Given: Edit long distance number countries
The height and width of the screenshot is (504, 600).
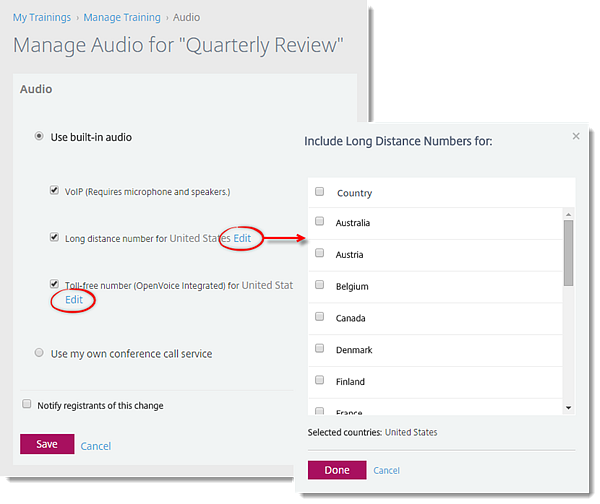Looking at the screenshot, I should tap(242, 238).
